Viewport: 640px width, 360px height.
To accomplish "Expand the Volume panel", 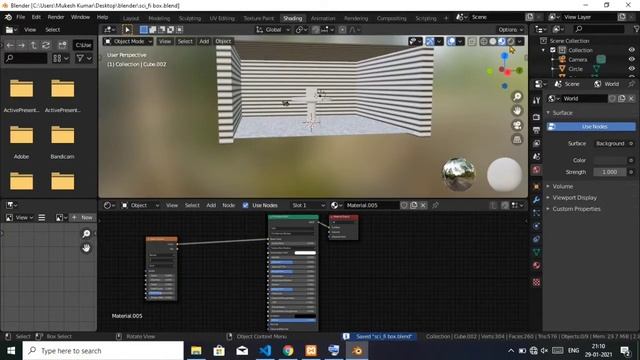I will coord(562,186).
